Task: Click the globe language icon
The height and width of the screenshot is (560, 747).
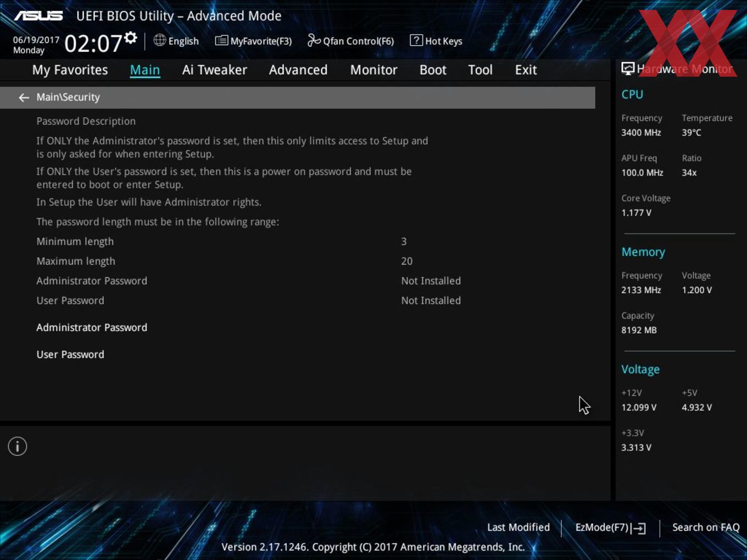Action: point(159,40)
